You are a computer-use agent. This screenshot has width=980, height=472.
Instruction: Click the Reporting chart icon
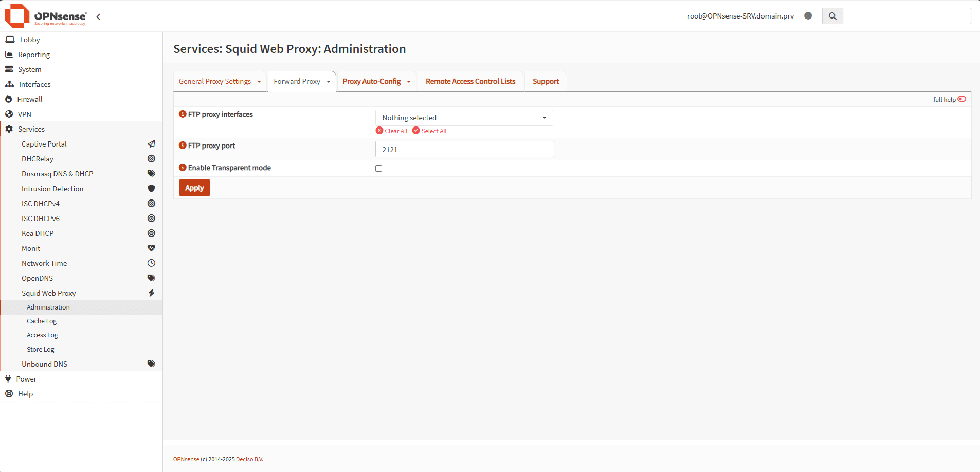tap(9, 55)
